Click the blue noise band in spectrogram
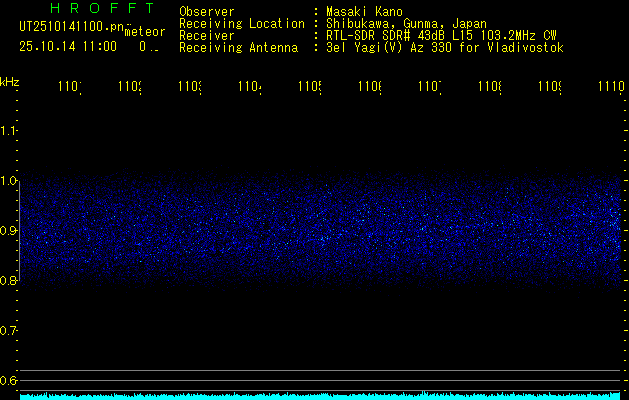The image size is (629, 400). [320, 232]
